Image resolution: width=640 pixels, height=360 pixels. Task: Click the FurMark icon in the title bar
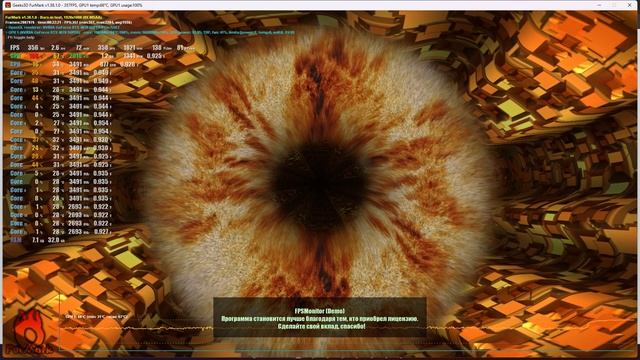(x=7, y=5)
